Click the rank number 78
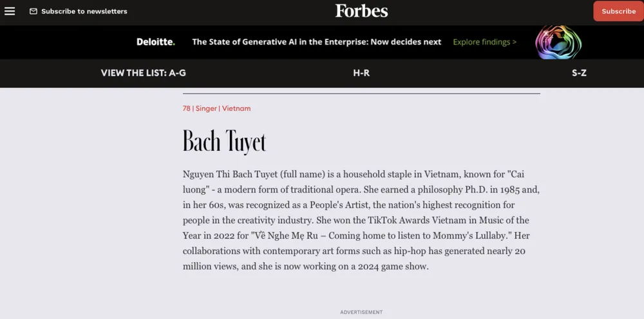This screenshot has height=319, width=644. [187, 108]
